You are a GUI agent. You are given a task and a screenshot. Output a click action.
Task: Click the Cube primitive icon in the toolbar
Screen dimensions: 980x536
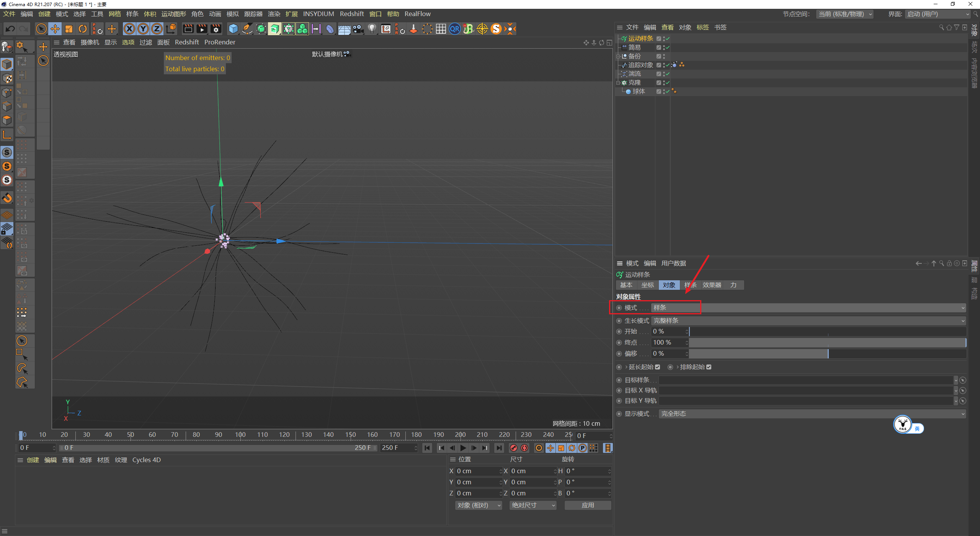click(x=233, y=29)
